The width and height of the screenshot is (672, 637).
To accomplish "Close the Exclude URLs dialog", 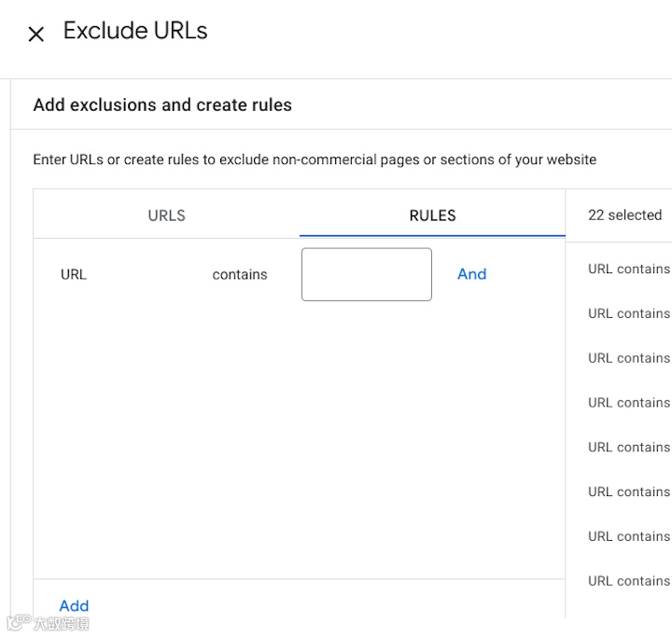I will click(x=36, y=35).
